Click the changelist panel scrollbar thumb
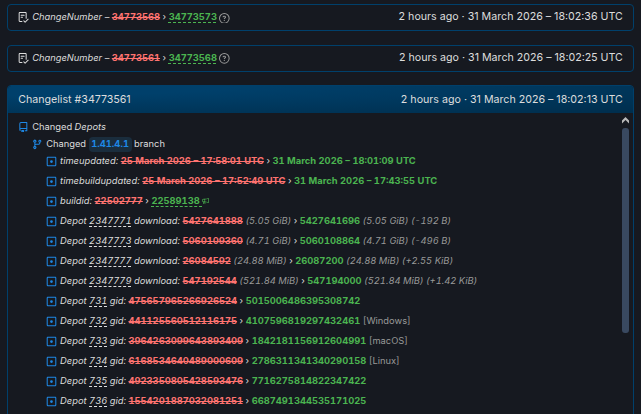Screen dimensions: 641x414 point(625,230)
